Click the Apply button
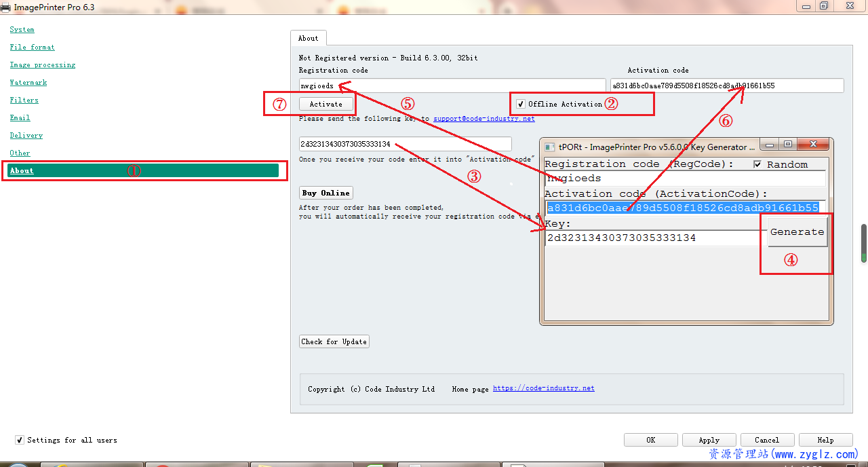The height and width of the screenshot is (467, 868). 709,440
